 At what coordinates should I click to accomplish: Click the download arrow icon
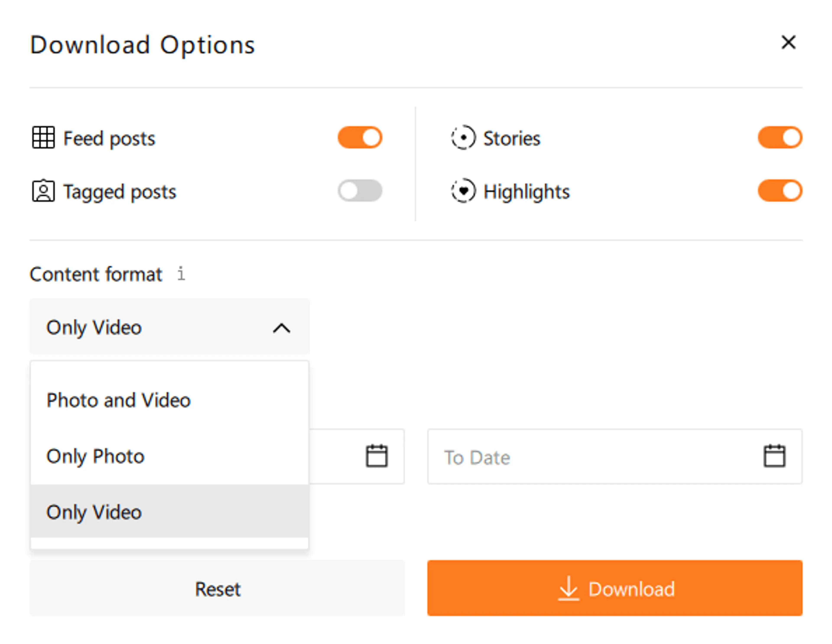[568, 588]
